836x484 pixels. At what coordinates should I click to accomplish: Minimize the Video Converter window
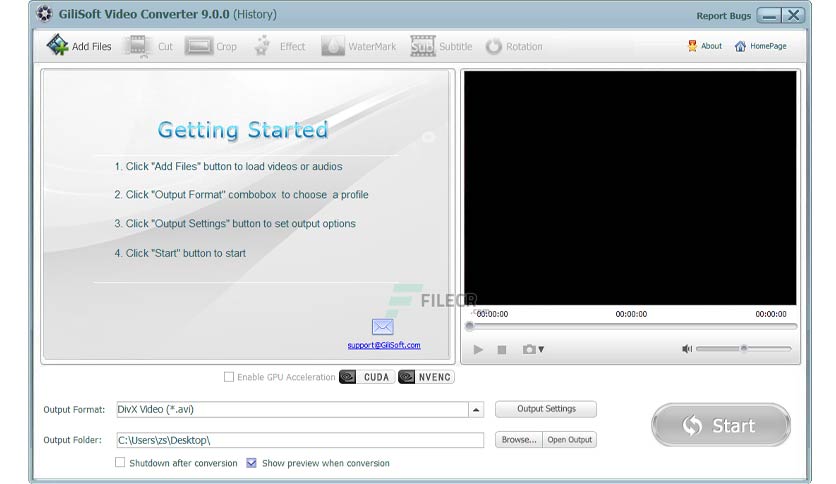769,15
